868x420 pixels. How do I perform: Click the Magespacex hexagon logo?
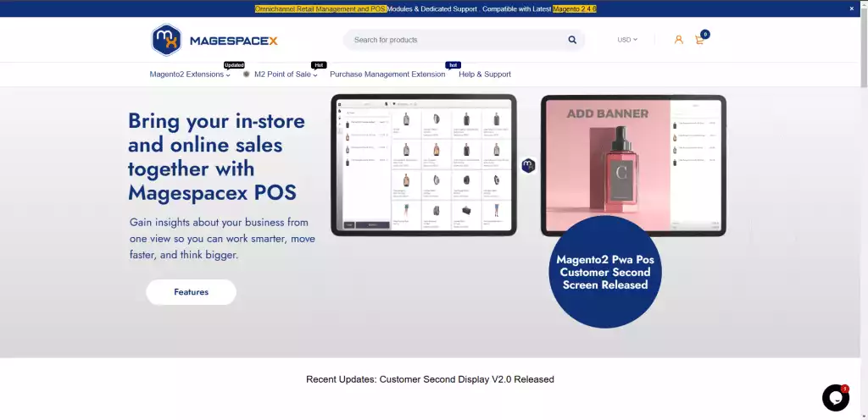point(167,40)
